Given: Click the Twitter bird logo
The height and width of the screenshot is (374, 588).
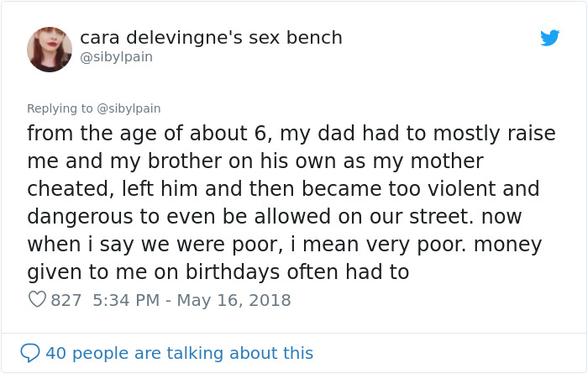Looking at the screenshot, I should point(549,38).
